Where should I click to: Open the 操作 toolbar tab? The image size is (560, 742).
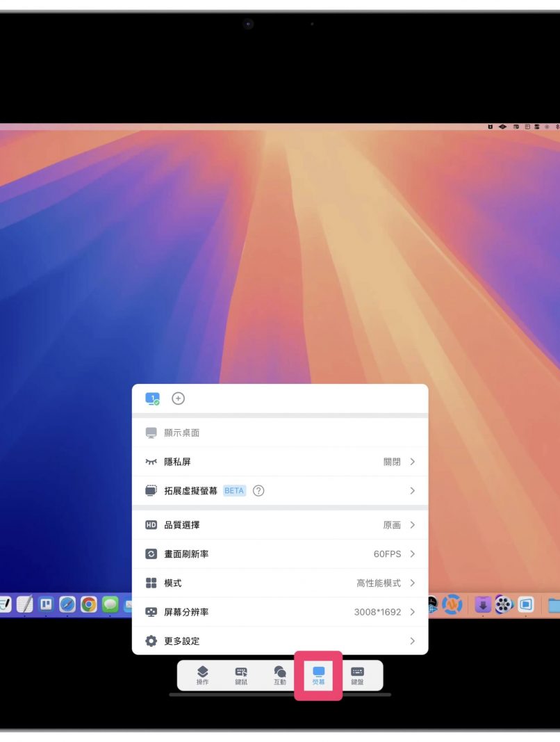(202, 675)
